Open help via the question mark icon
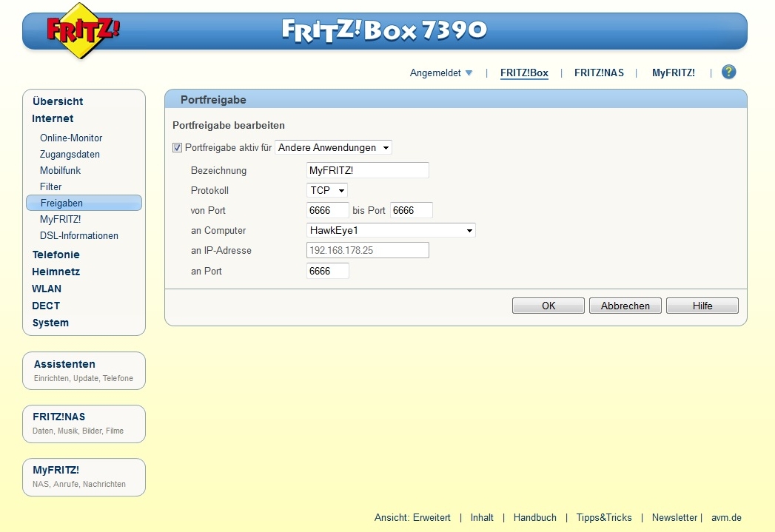The height and width of the screenshot is (532, 775). tap(728, 72)
